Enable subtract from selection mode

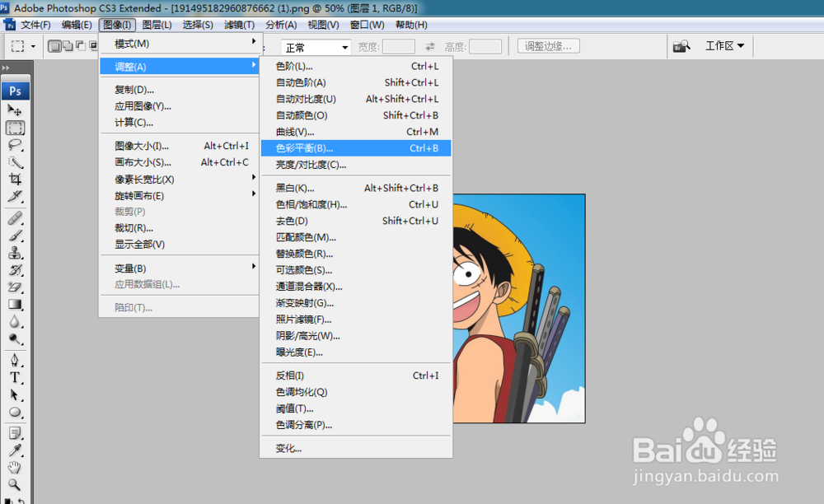tap(80, 46)
